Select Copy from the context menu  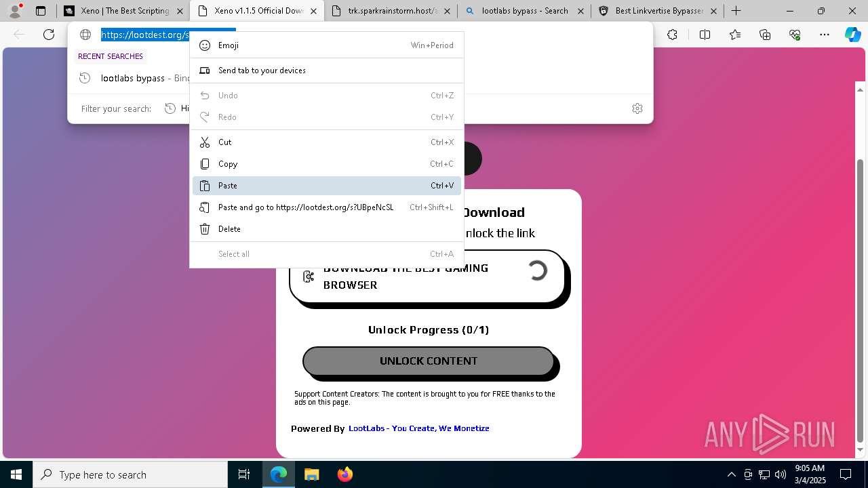coord(327,164)
